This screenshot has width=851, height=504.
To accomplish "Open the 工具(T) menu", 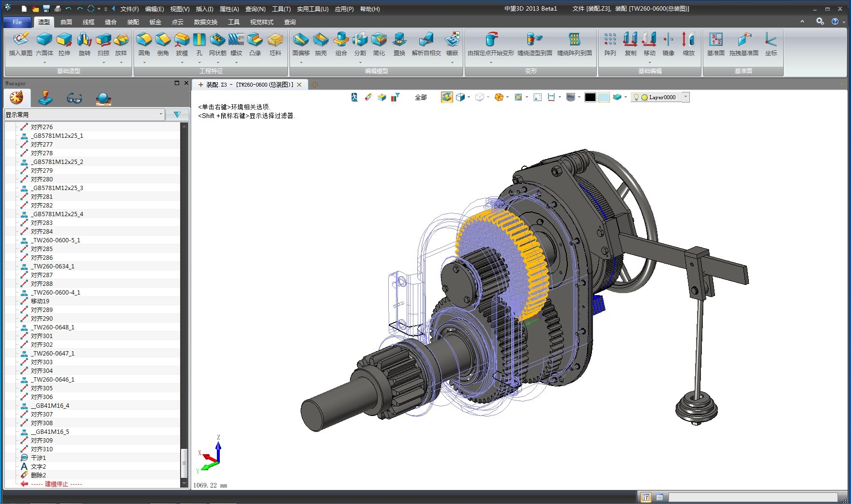I will (x=281, y=9).
